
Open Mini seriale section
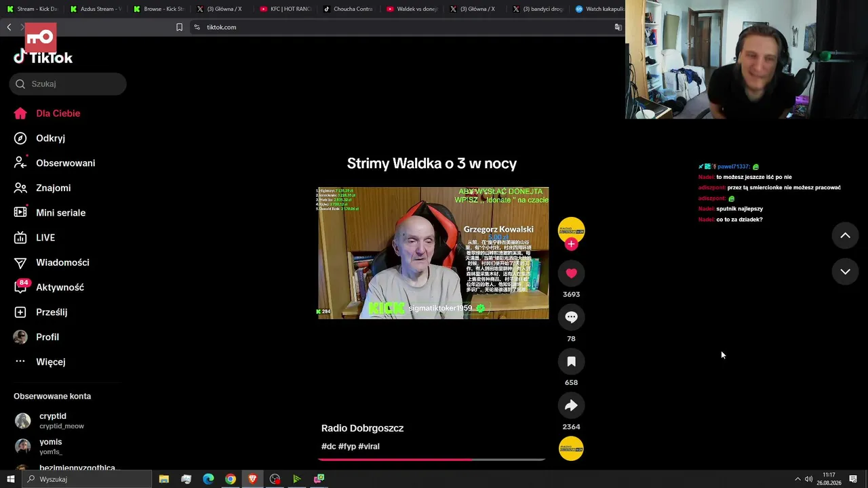[50, 213]
